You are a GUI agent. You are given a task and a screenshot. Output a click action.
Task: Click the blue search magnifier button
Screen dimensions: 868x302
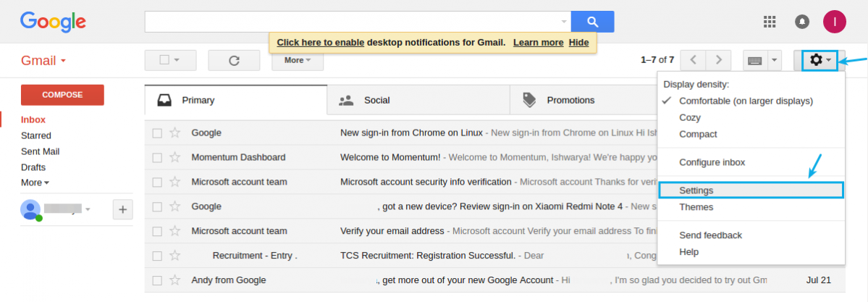point(592,22)
